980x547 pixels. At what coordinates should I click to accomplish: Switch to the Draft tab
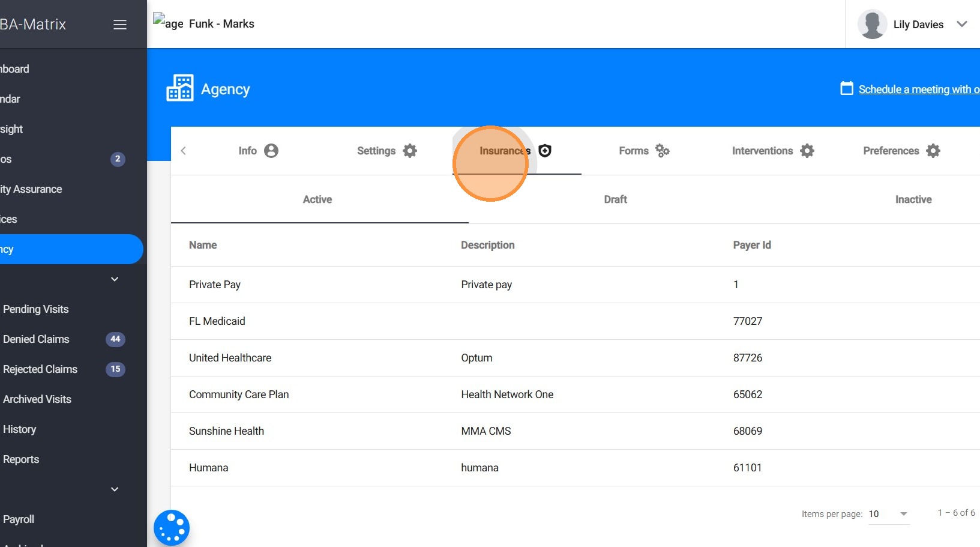click(x=615, y=199)
